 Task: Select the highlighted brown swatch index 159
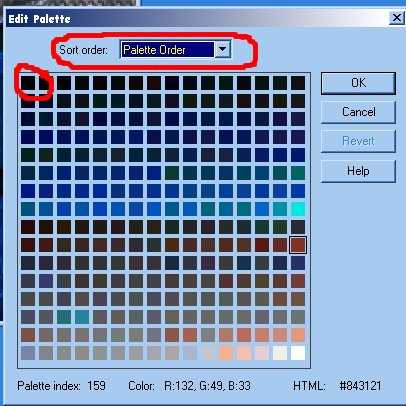(298, 245)
